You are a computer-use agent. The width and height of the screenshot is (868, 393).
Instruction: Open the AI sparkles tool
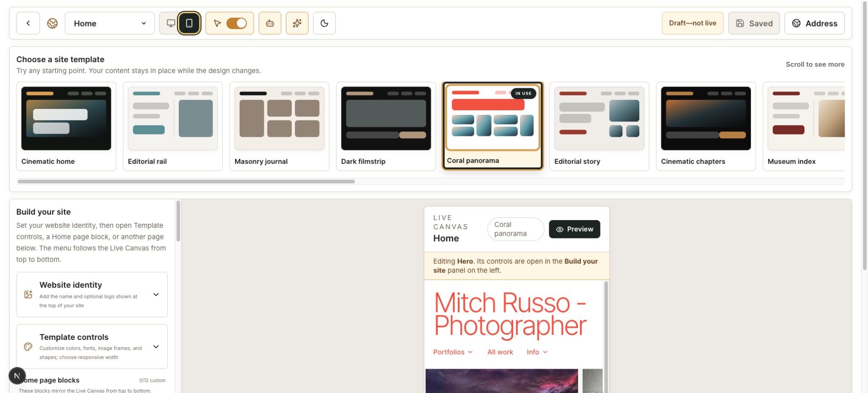pyautogui.click(x=297, y=23)
